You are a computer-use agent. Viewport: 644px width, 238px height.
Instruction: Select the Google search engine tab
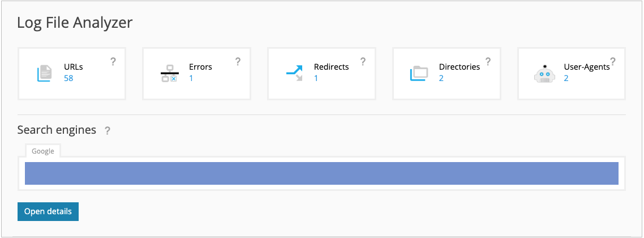pos(43,151)
